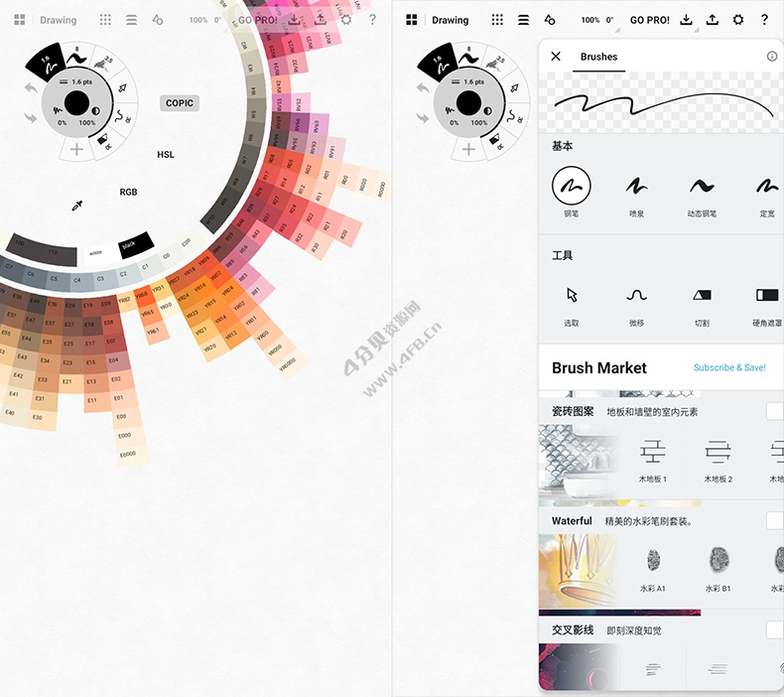
Task: Select the COPIC color mode button
Action: (x=180, y=103)
